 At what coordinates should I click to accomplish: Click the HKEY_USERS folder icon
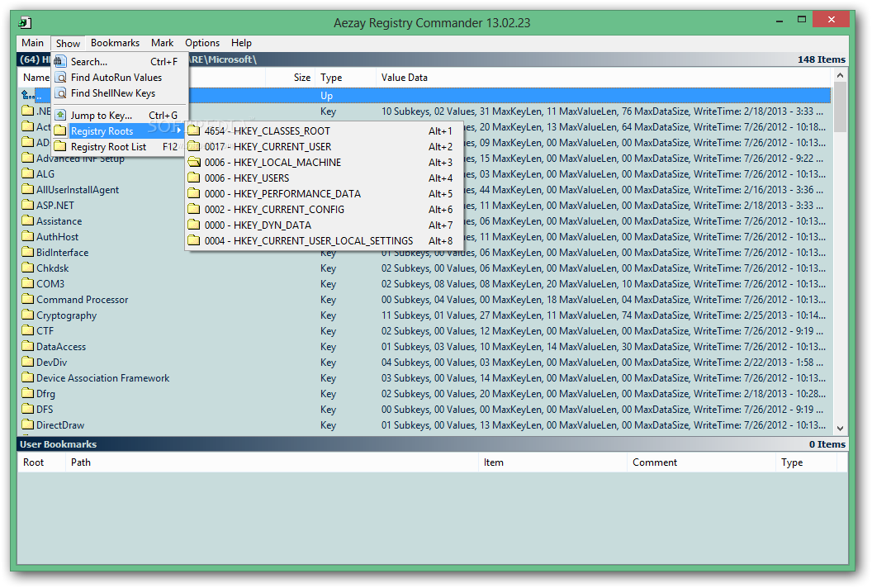pos(193,178)
